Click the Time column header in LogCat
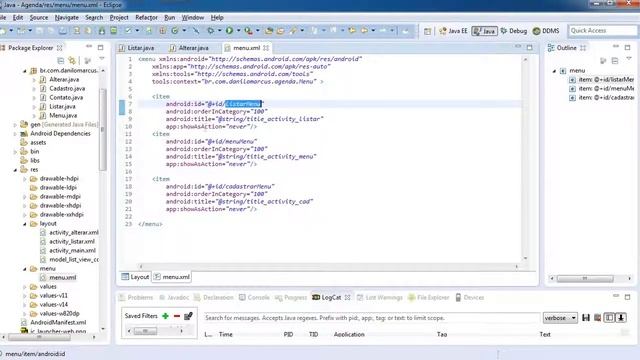The image size is (640, 360). click(x=226, y=334)
